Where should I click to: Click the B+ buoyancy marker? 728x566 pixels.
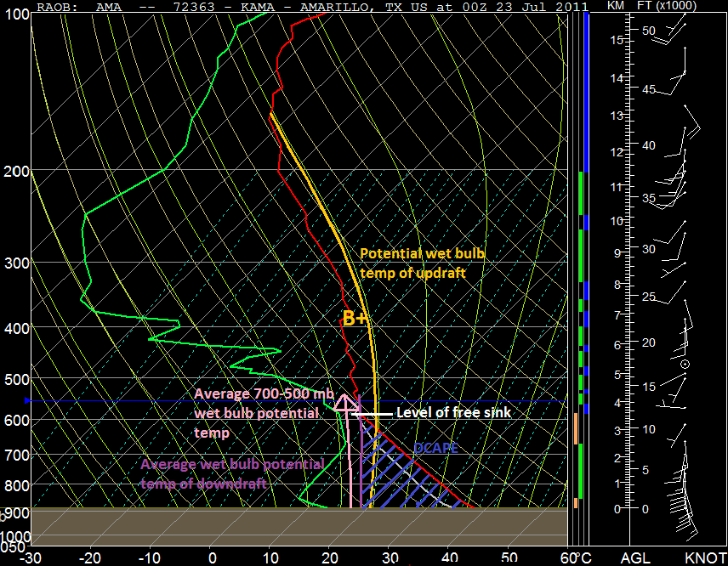(352, 320)
